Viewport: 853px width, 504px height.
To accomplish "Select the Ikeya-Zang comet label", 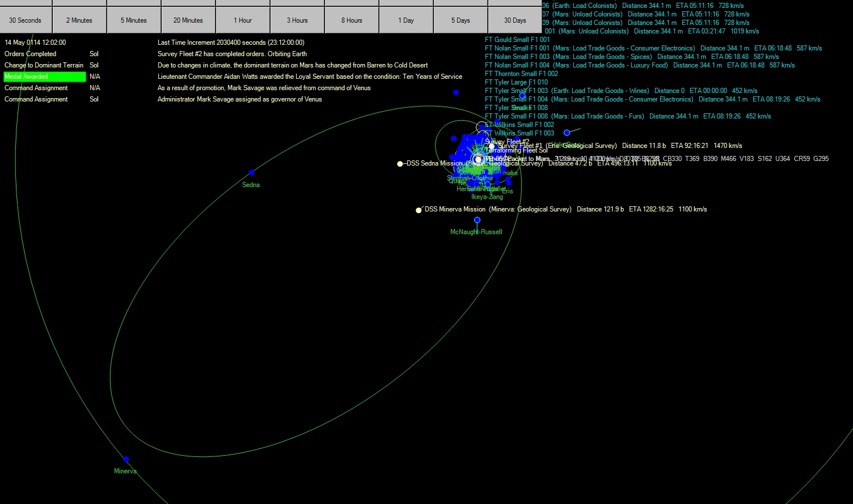I will 487,197.
